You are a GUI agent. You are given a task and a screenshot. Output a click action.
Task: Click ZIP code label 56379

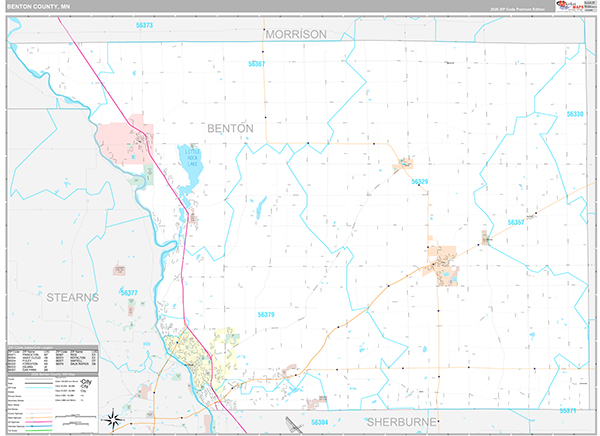tap(266, 315)
